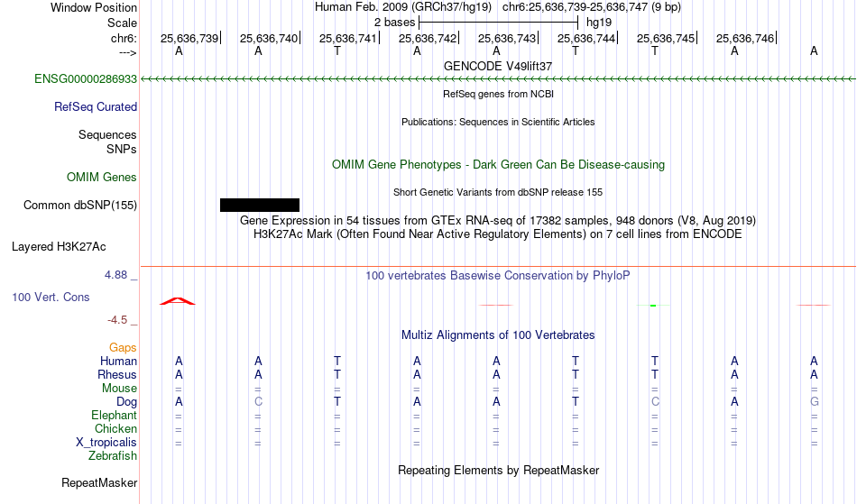The width and height of the screenshot is (857, 504).
Task: Click the H3K27Ac Mark ENCODE track title
Action: [498, 234]
